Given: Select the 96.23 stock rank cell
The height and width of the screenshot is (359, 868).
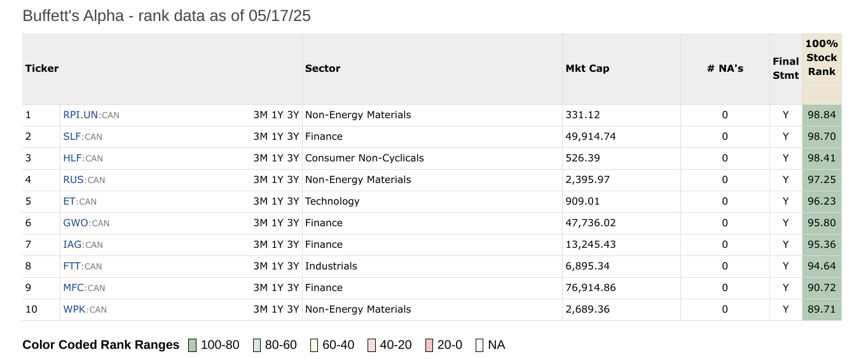Looking at the screenshot, I should tap(822, 201).
